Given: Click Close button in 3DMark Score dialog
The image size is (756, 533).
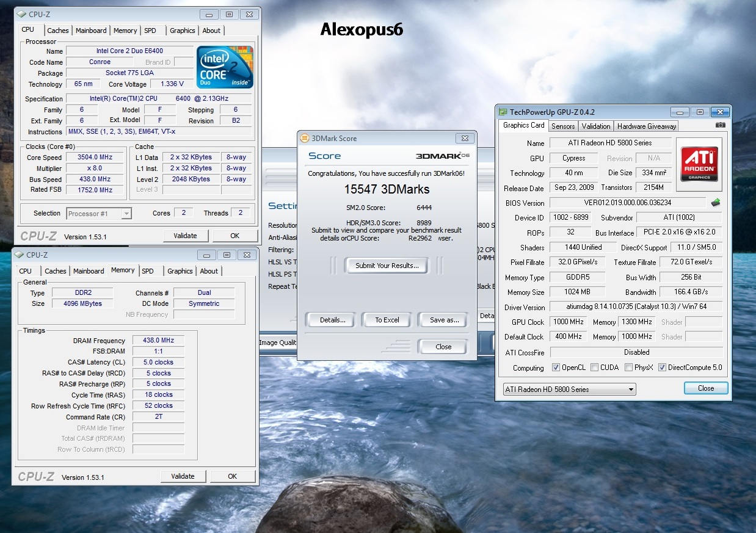Looking at the screenshot, I should (x=443, y=347).
